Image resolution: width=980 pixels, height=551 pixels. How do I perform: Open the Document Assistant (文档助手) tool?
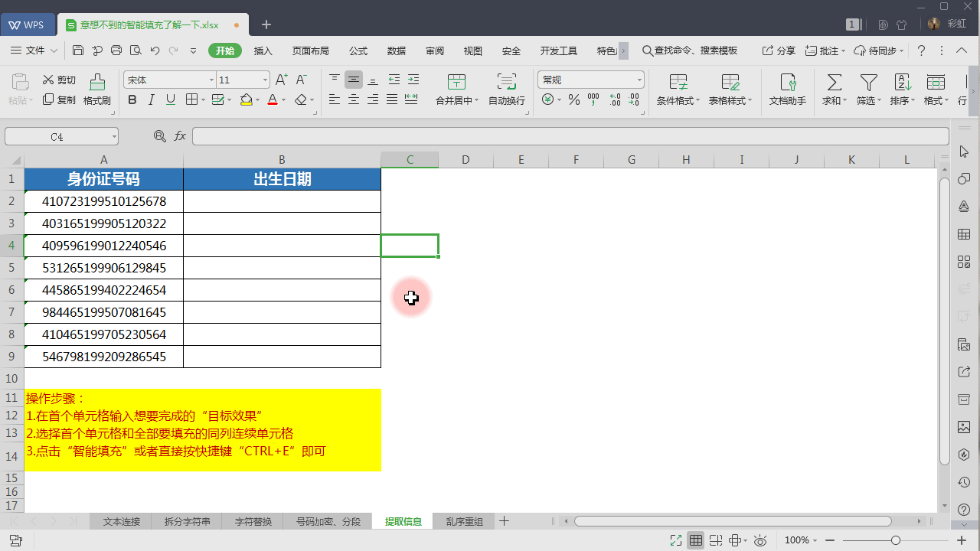coord(787,82)
